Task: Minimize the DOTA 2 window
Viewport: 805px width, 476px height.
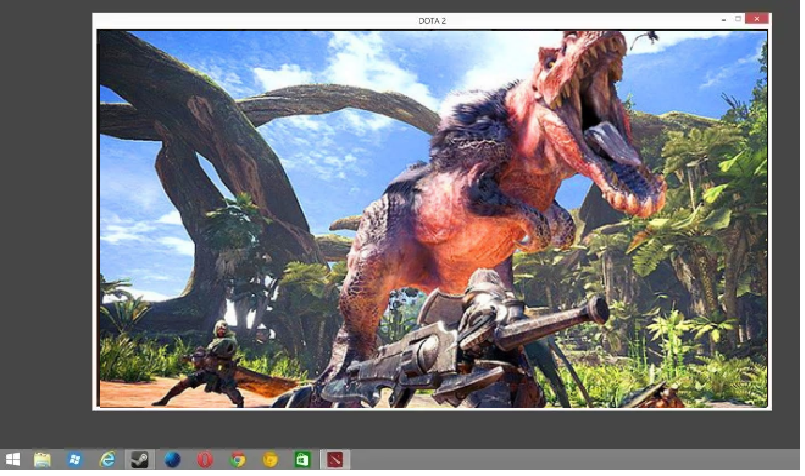Action: tap(724, 20)
